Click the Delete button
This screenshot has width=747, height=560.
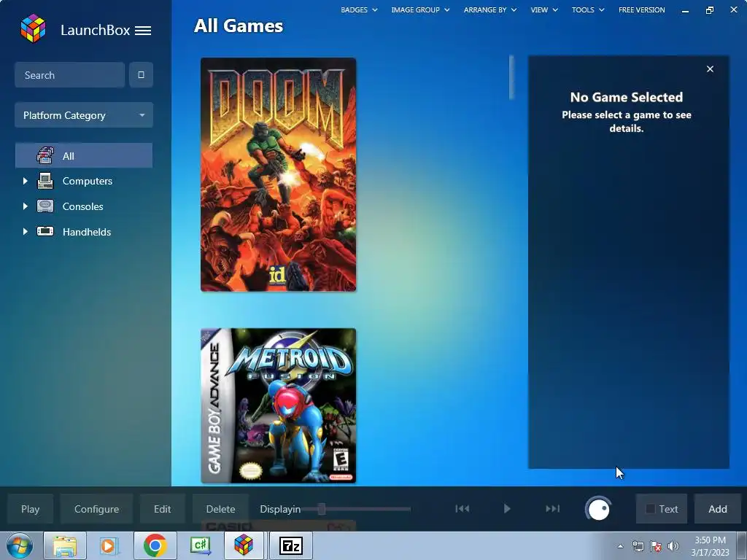220,509
